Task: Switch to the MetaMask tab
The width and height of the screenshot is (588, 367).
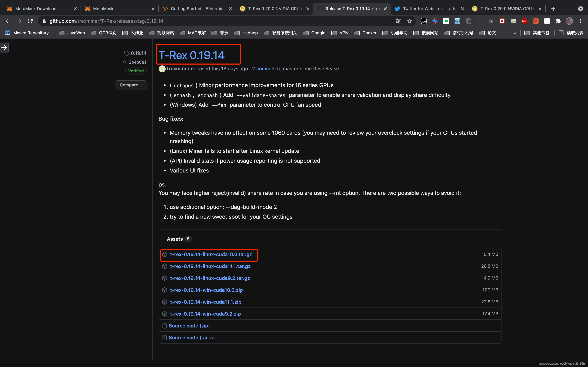Action: pos(119,9)
